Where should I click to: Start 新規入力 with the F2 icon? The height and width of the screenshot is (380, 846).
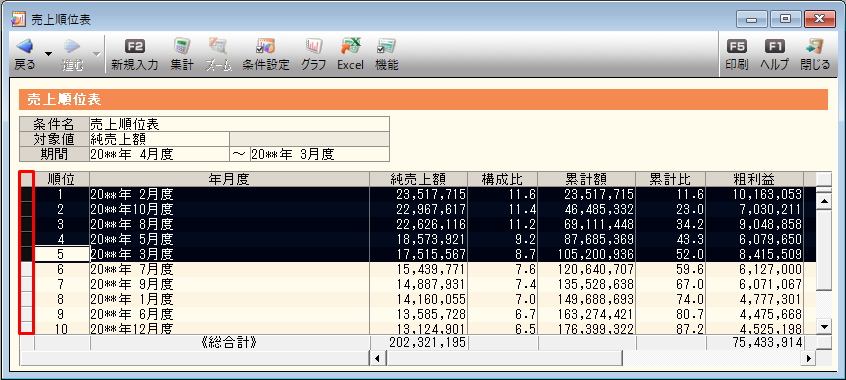[135, 46]
